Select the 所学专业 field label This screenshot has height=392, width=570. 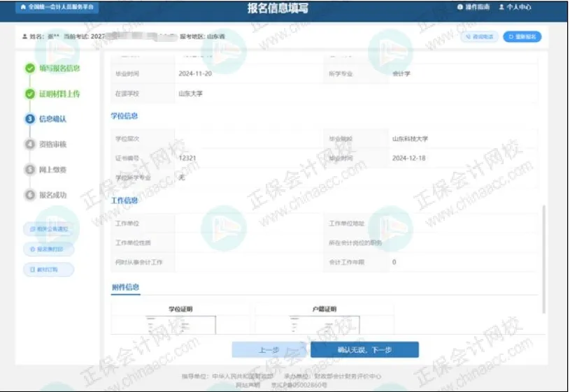341,74
